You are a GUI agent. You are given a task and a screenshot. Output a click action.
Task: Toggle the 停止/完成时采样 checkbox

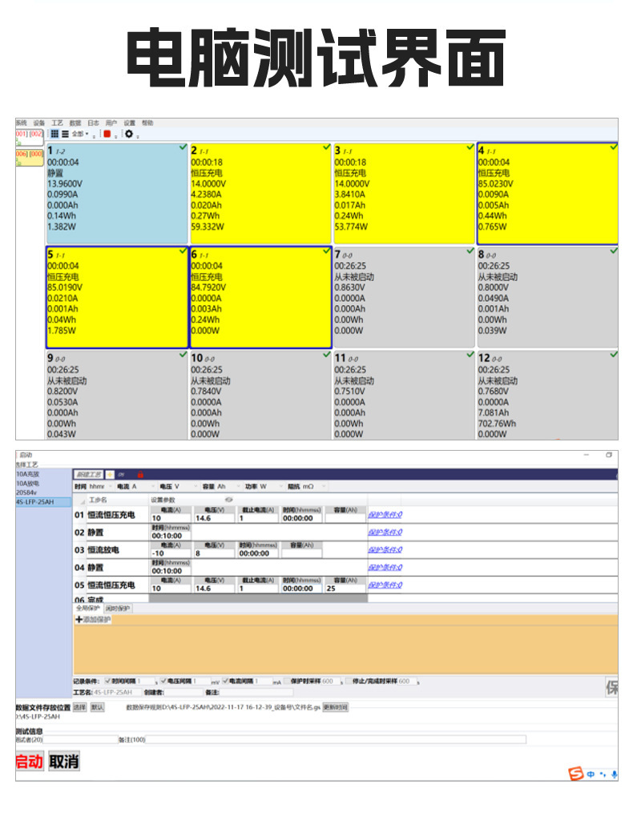tap(349, 681)
